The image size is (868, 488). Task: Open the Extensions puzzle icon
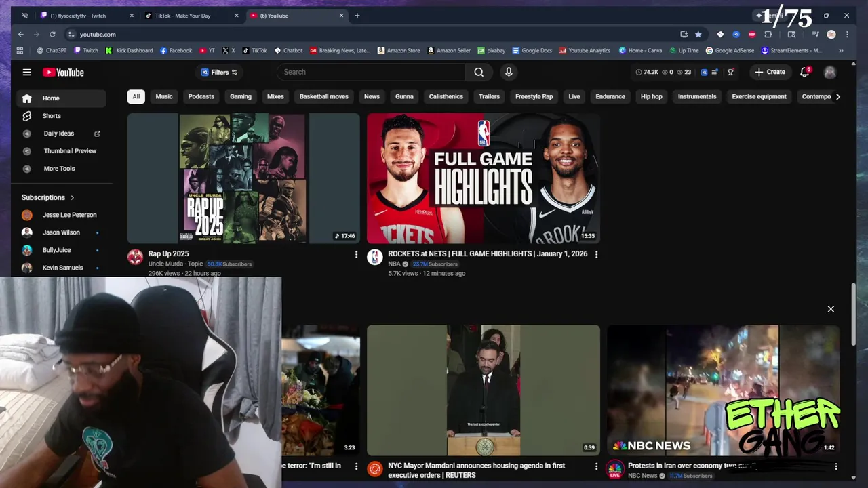[x=768, y=34]
